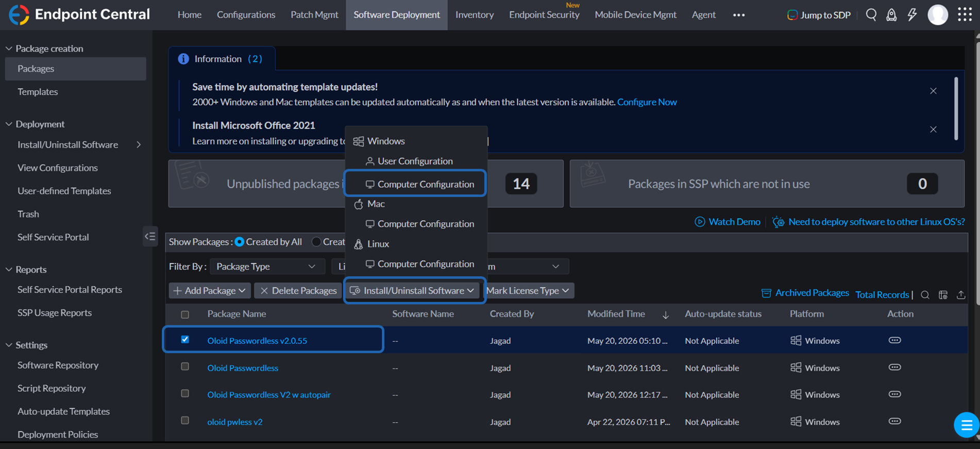Screen dimensions: 980x449
Task: Open the Configure Now link
Action: tap(647, 102)
